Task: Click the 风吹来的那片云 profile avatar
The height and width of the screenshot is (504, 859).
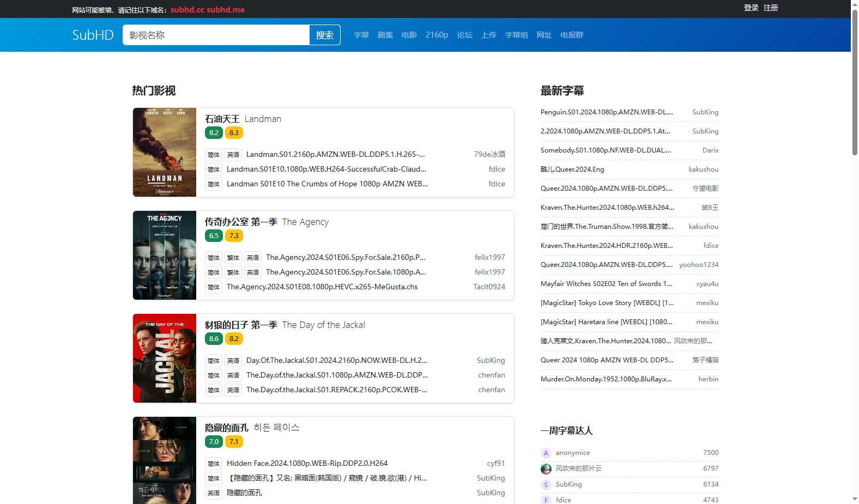Action: pyautogui.click(x=546, y=469)
